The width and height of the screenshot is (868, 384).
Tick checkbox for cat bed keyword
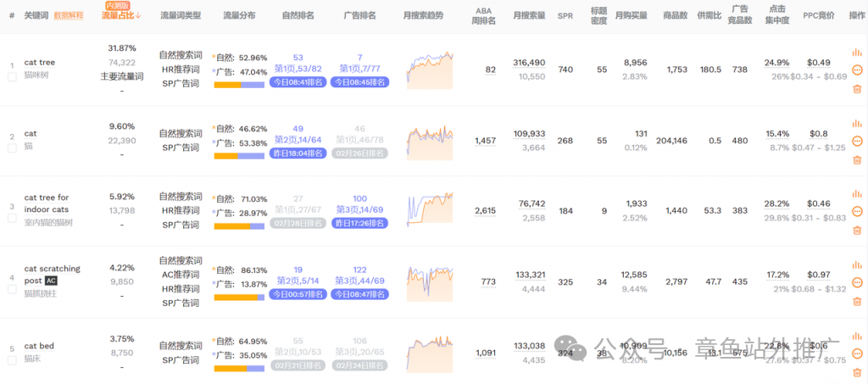(12, 361)
